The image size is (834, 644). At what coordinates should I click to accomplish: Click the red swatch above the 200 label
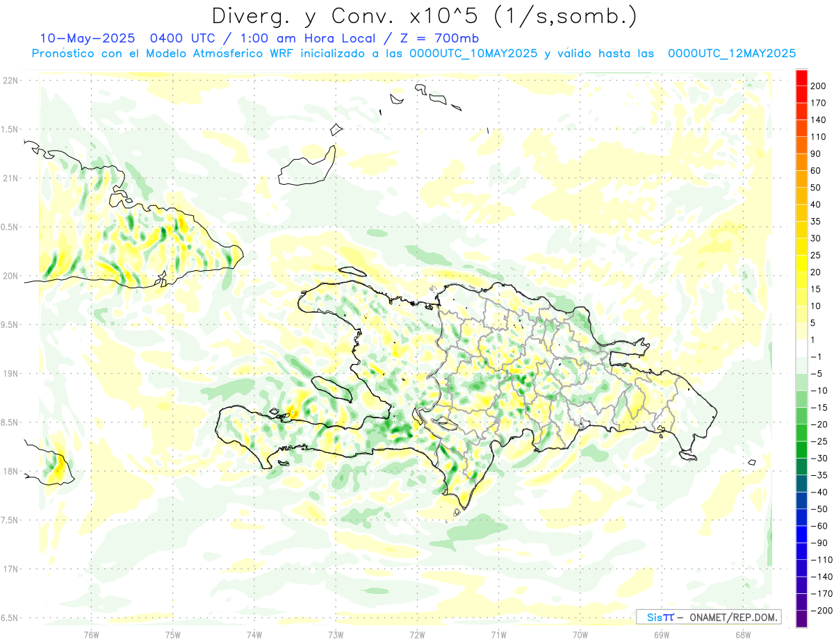801,78
